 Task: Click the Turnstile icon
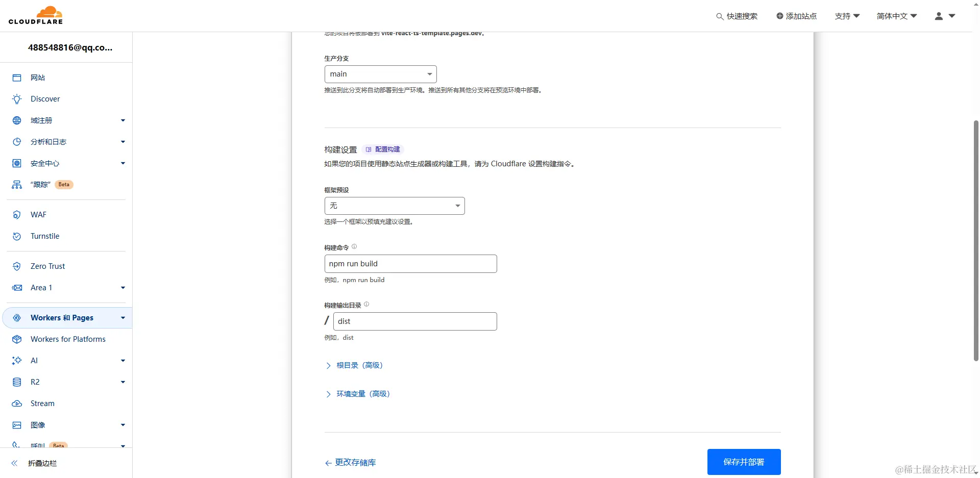(17, 236)
